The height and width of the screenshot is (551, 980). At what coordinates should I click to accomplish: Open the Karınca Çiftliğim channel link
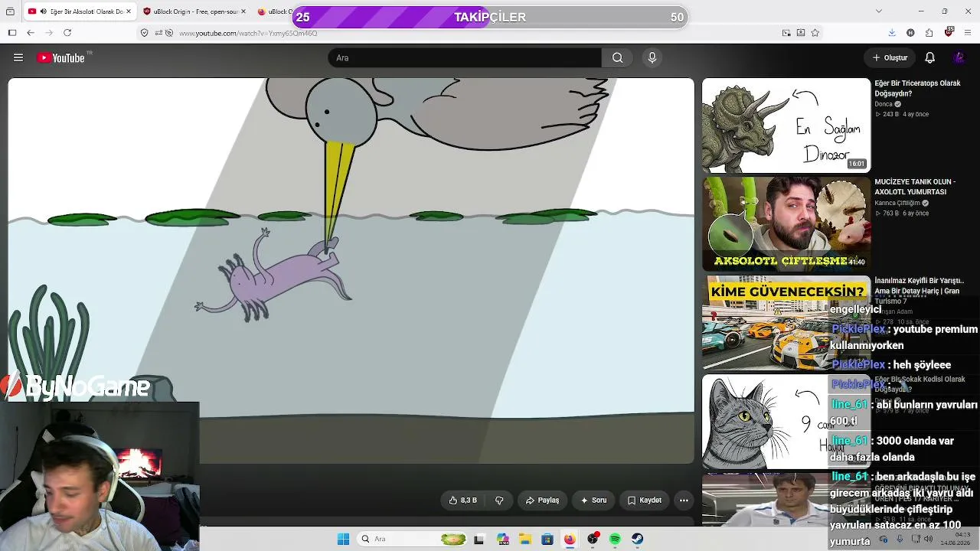(x=897, y=203)
